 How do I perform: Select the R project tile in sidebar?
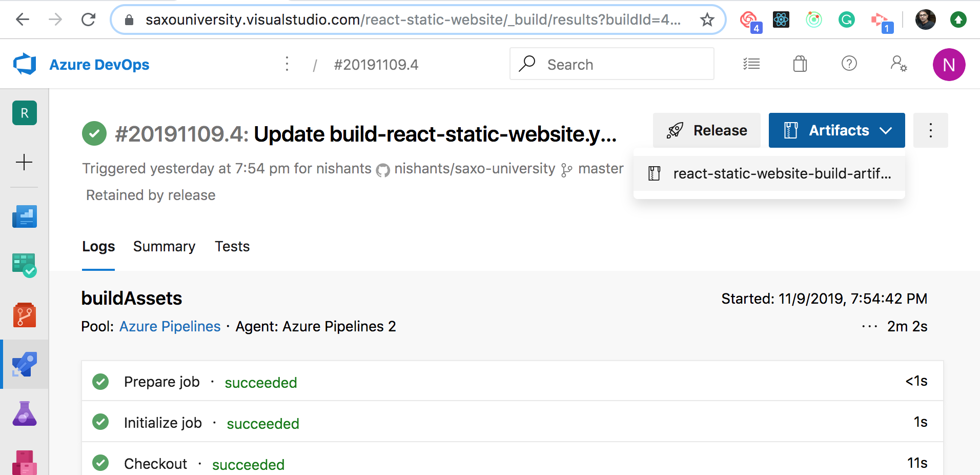pyautogui.click(x=25, y=113)
